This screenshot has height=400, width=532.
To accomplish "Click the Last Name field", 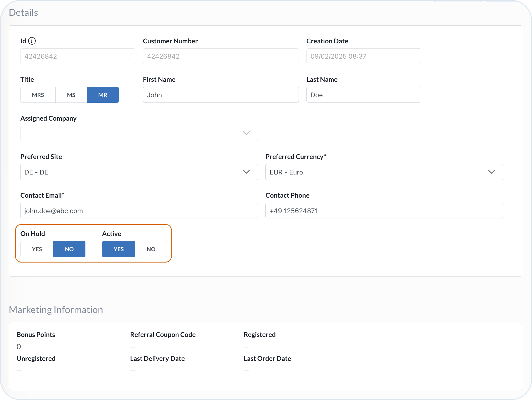I will tap(364, 95).
